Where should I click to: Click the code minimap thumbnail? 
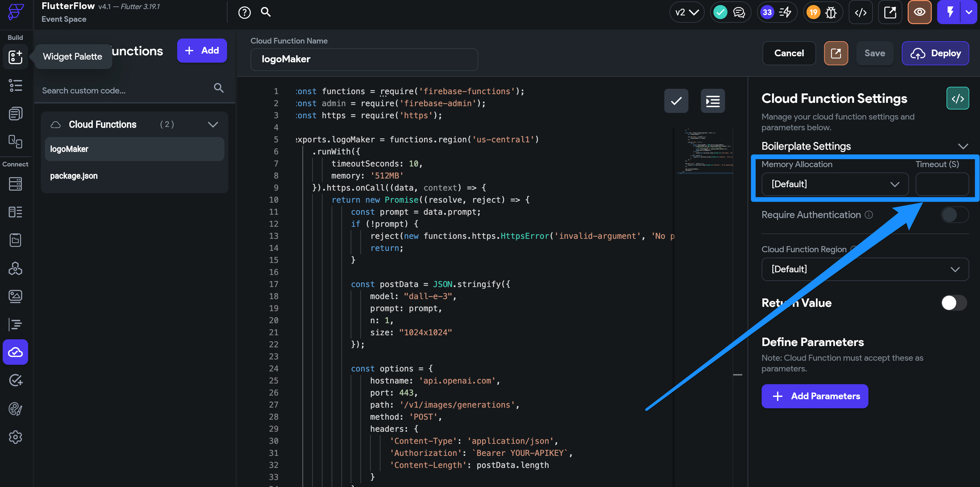click(x=705, y=151)
